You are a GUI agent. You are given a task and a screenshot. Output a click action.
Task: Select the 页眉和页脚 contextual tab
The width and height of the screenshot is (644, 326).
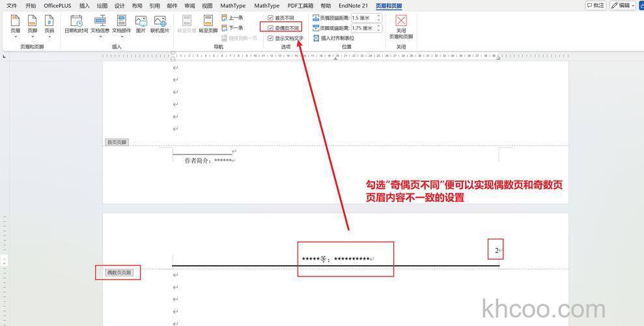click(x=389, y=6)
